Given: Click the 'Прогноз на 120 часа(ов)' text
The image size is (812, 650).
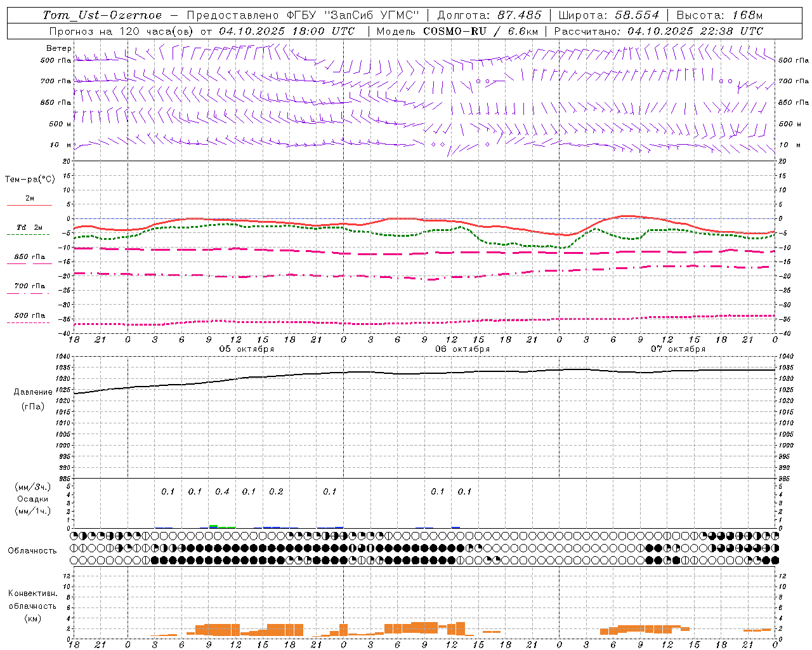Looking at the screenshot, I should (x=122, y=31).
